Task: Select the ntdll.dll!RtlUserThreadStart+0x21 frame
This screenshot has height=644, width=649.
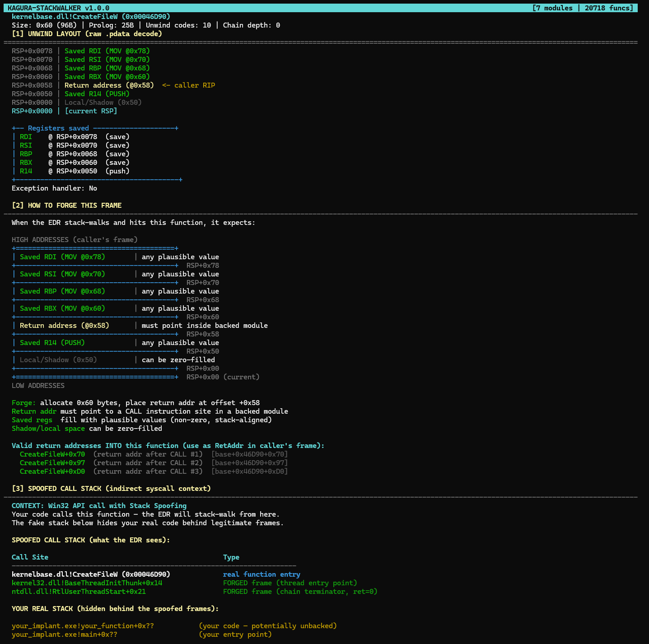Action: tap(79, 592)
